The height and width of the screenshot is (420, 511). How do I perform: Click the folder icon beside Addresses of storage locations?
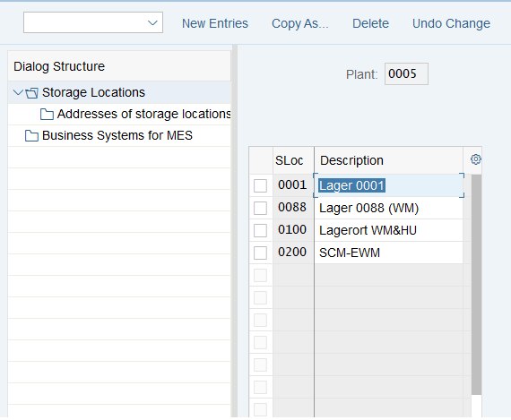pos(47,115)
